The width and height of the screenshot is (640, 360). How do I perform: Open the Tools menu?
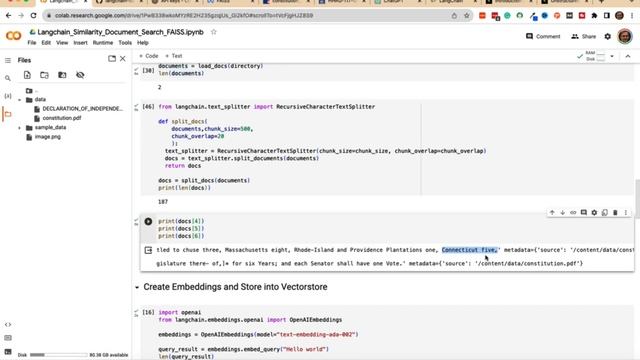[125, 43]
